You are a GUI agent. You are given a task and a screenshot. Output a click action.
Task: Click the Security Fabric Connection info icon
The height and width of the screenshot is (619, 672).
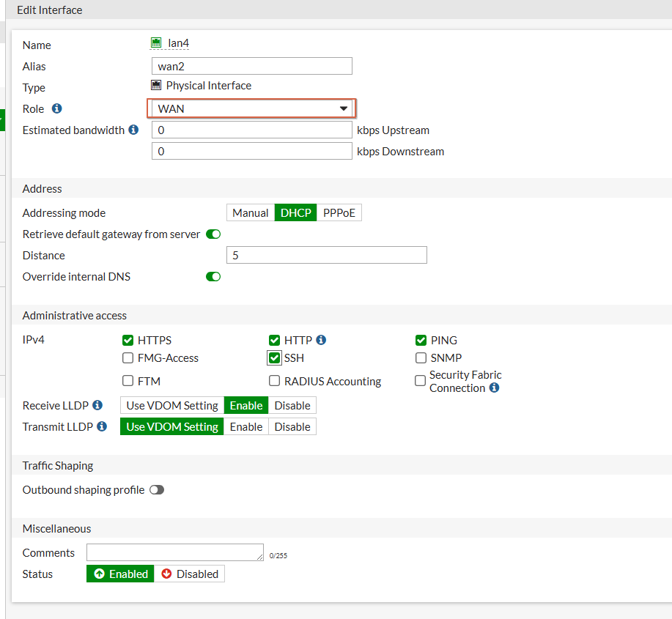tap(494, 388)
